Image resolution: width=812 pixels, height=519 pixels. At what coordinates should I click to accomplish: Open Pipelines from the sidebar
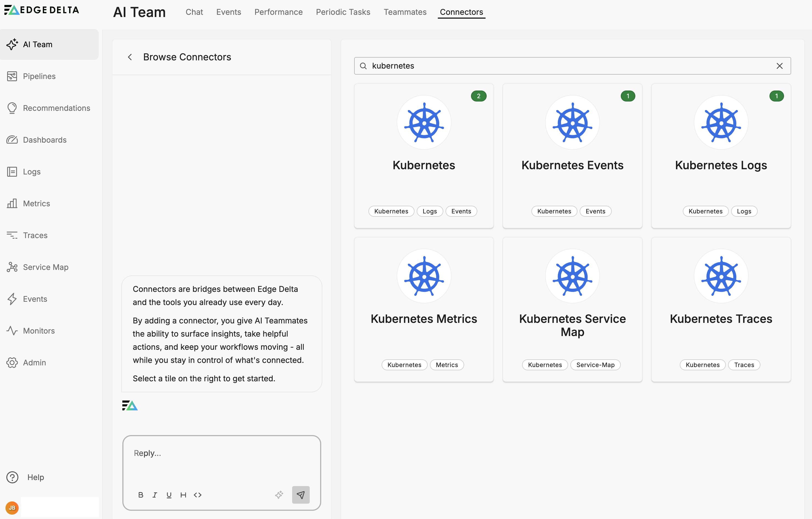[39, 76]
